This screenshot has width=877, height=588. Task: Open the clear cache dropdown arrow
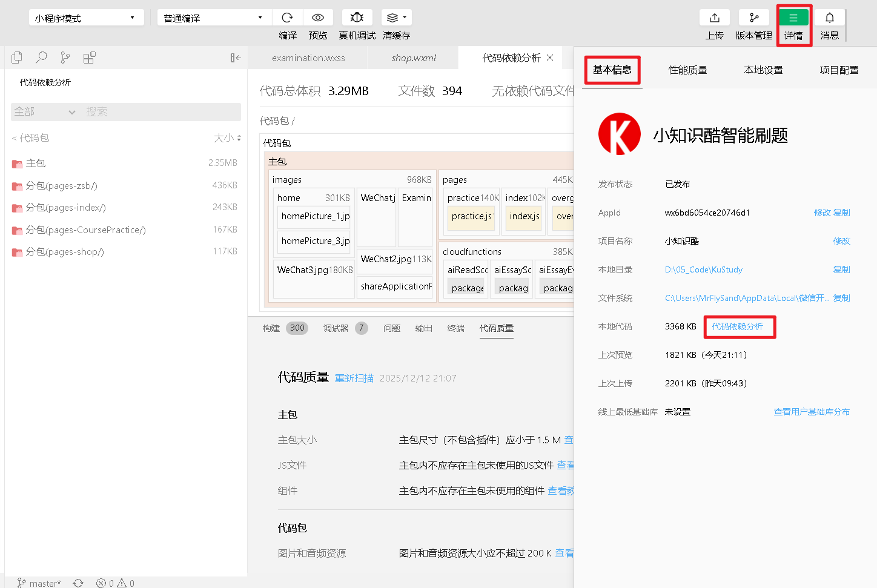point(405,18)
